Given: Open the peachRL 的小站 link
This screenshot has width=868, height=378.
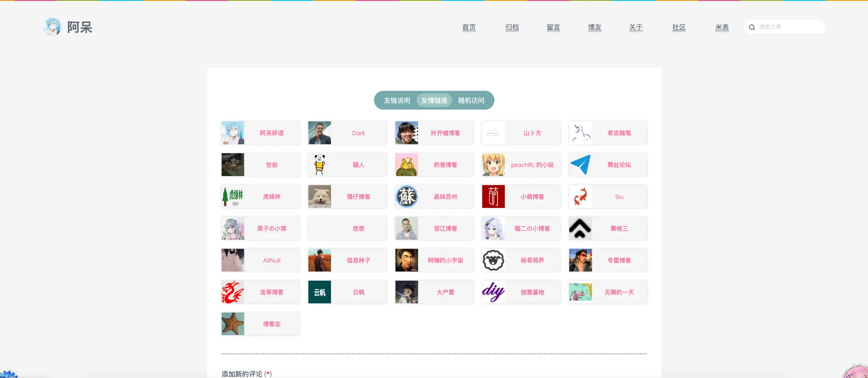Looking at the screenshot, I should 532,165.
